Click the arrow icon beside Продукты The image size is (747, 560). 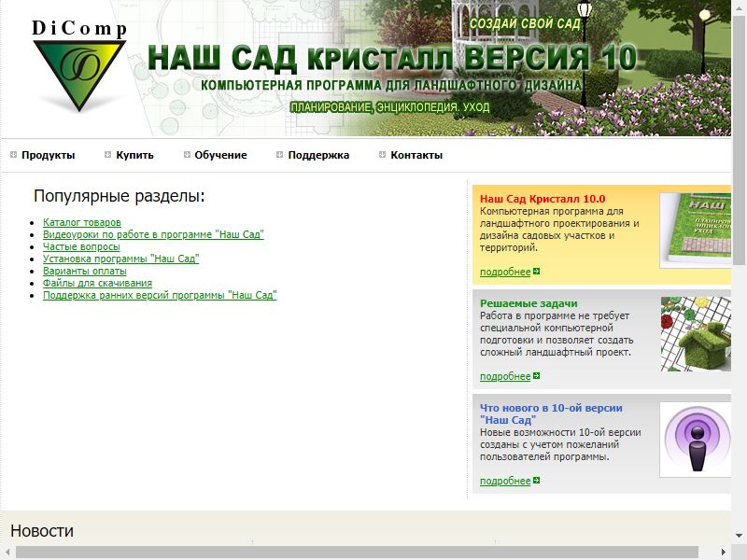click(13, 154)
